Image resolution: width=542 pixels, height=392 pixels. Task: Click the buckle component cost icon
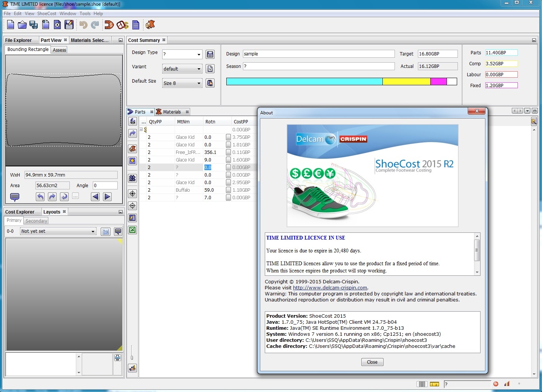pyautogui.click(x=123, y=25)
